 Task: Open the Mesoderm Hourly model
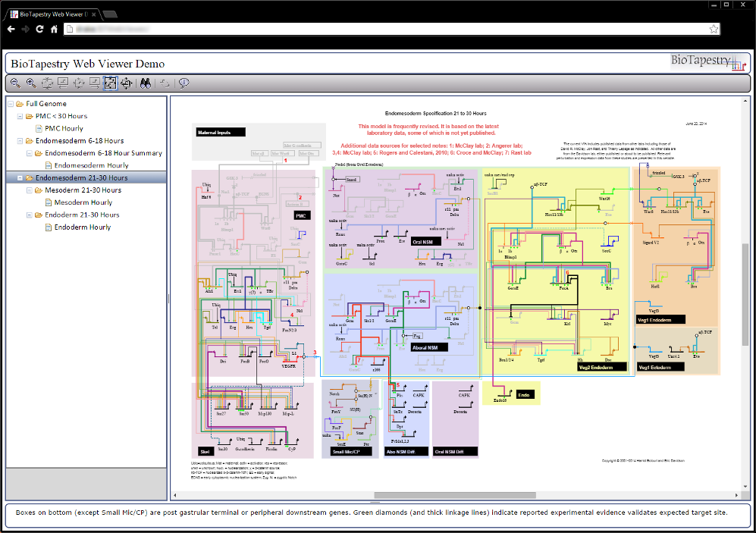point(83,202)
